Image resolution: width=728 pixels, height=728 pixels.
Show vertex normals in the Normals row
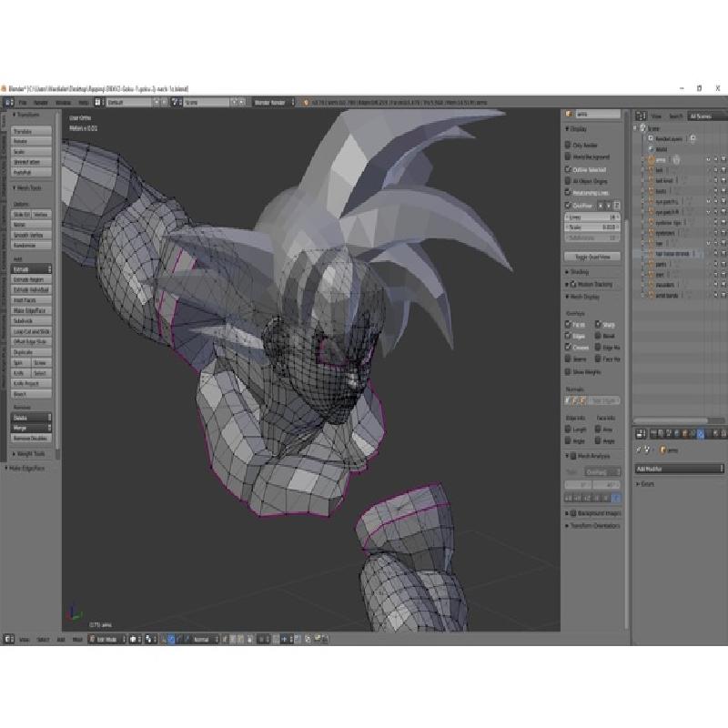coord(568,400)
